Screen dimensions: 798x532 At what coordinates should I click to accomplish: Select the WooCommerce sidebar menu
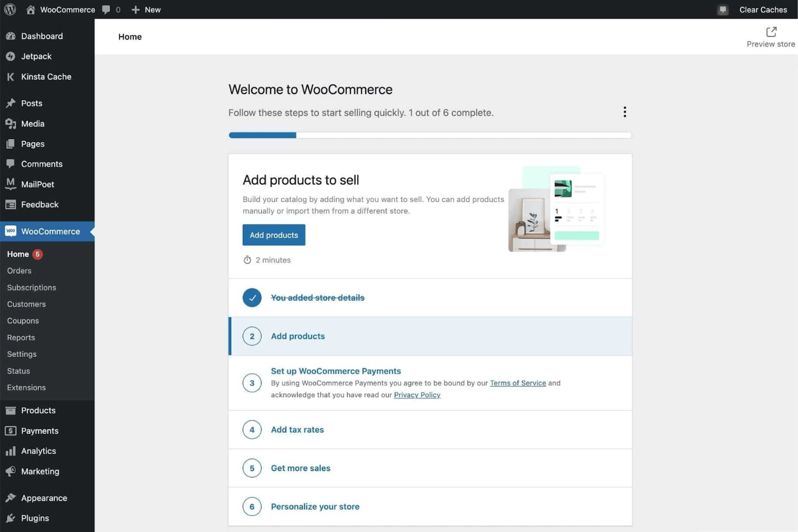tap(47, 231)
